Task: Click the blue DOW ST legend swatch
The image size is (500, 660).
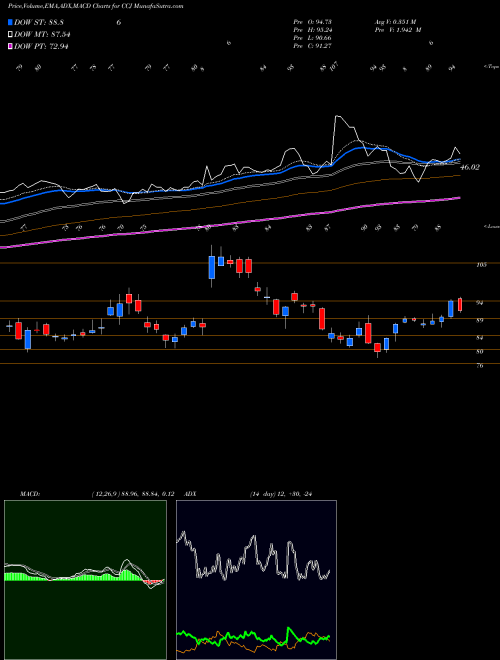Action: pyautogui.click(x=11, y=22)
